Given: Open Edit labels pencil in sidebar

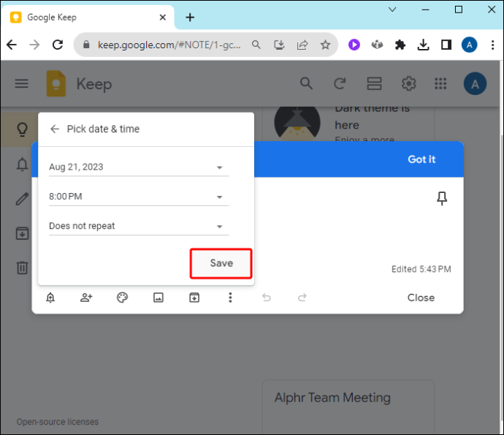Looking at the screenshot, I should pos(22,199).
